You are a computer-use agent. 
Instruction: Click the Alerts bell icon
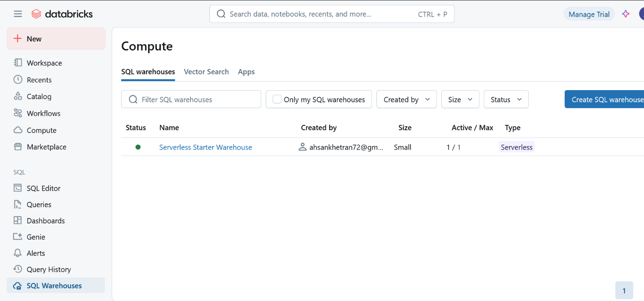click(18, 253)
